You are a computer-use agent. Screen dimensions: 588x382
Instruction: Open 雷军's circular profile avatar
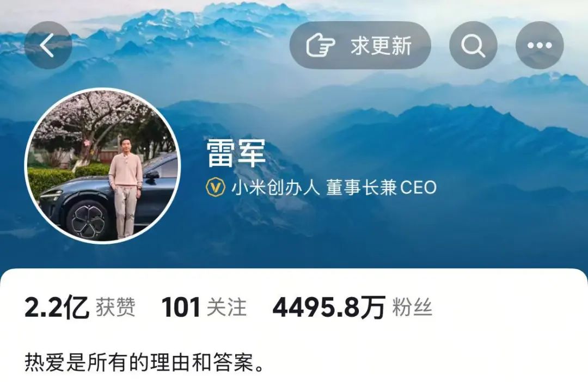click(103, 166)
